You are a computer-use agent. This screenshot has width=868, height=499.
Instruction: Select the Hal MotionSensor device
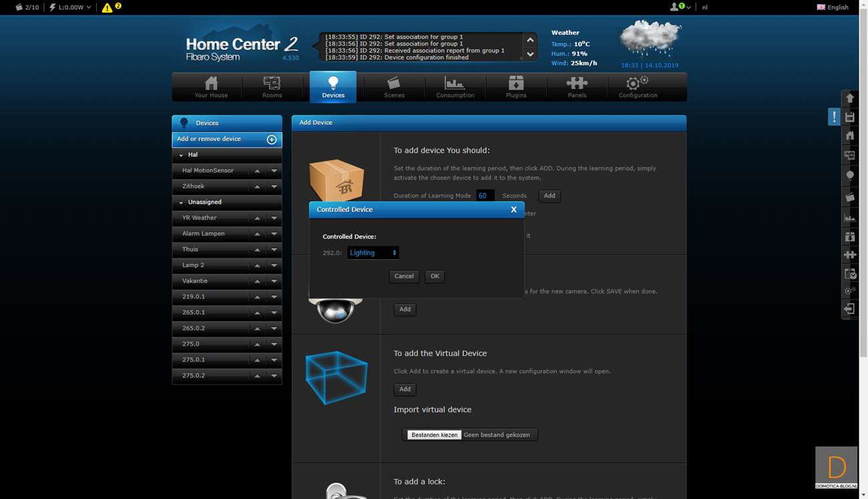click(208, 170)
